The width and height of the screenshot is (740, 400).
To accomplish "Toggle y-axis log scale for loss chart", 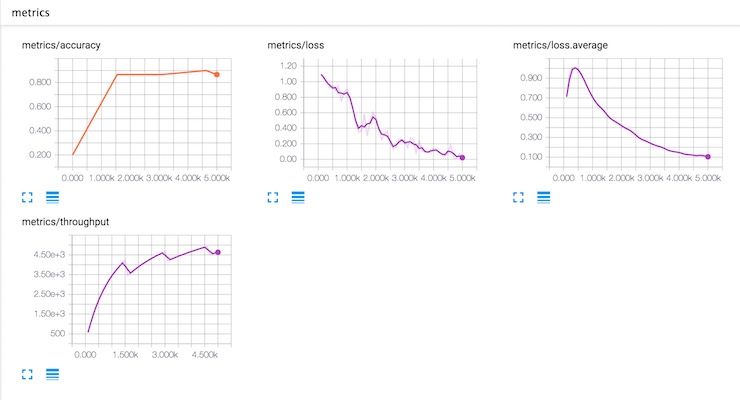I will [298, 197].
